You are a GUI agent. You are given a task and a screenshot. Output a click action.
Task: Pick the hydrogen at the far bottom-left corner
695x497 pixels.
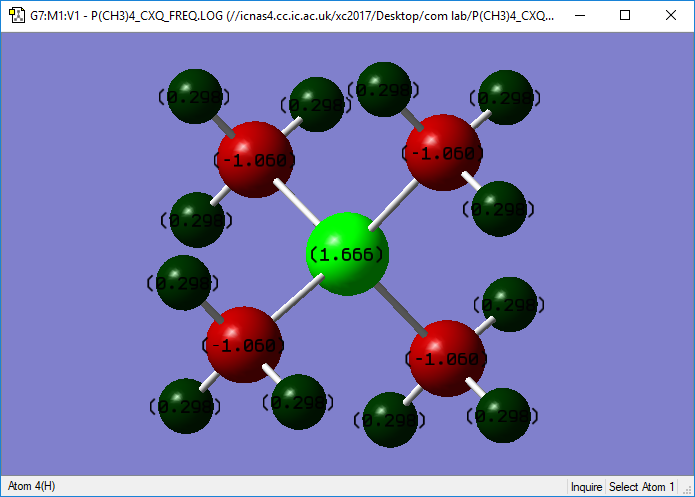[185, 406]
